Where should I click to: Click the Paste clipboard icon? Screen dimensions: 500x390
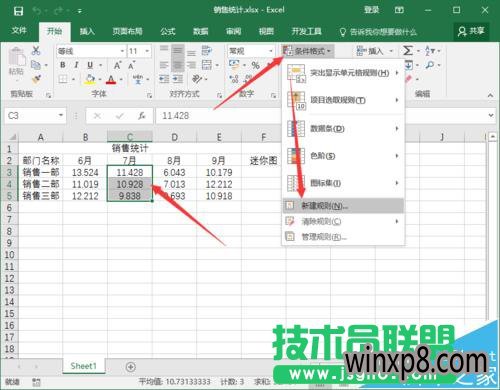[17, 57]
